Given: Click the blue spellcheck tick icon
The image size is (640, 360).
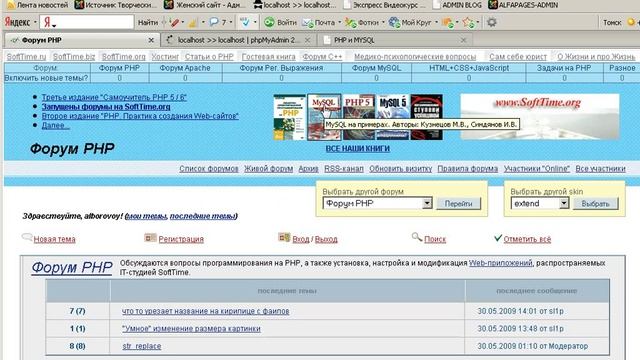Looking at the screenshot, I should 245,22.
